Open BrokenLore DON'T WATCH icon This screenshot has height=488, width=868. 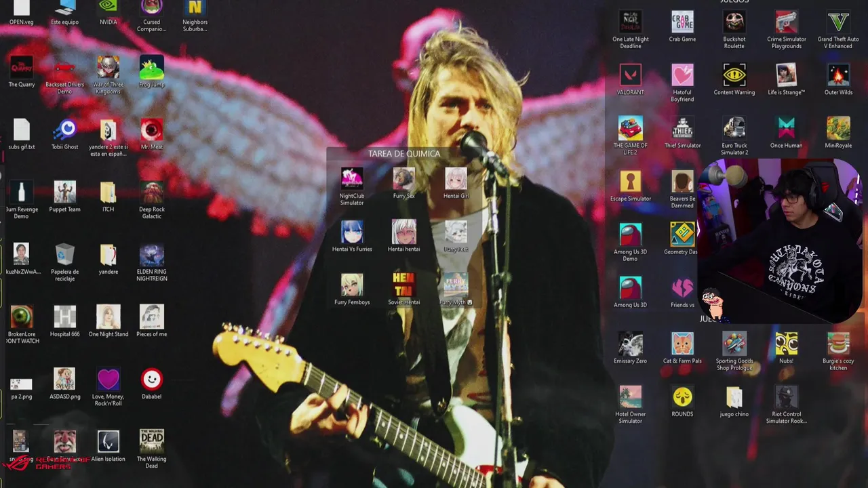pyautogui.click(x=21, y=318)
